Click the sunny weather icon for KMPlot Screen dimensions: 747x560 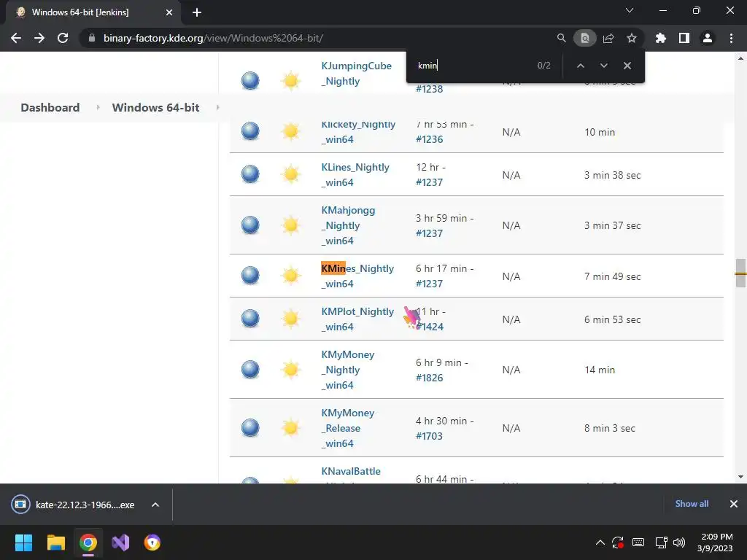coord(290,319)
